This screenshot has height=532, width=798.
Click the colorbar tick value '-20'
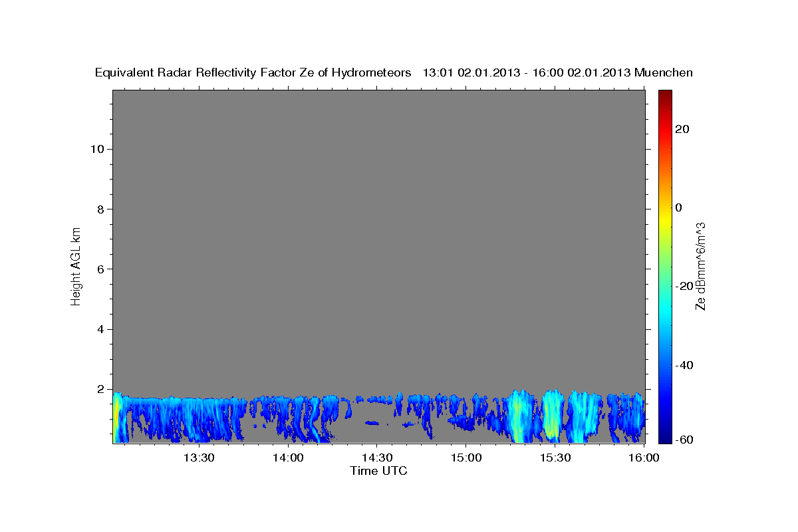pyautogui.click(x=684, y=286)
